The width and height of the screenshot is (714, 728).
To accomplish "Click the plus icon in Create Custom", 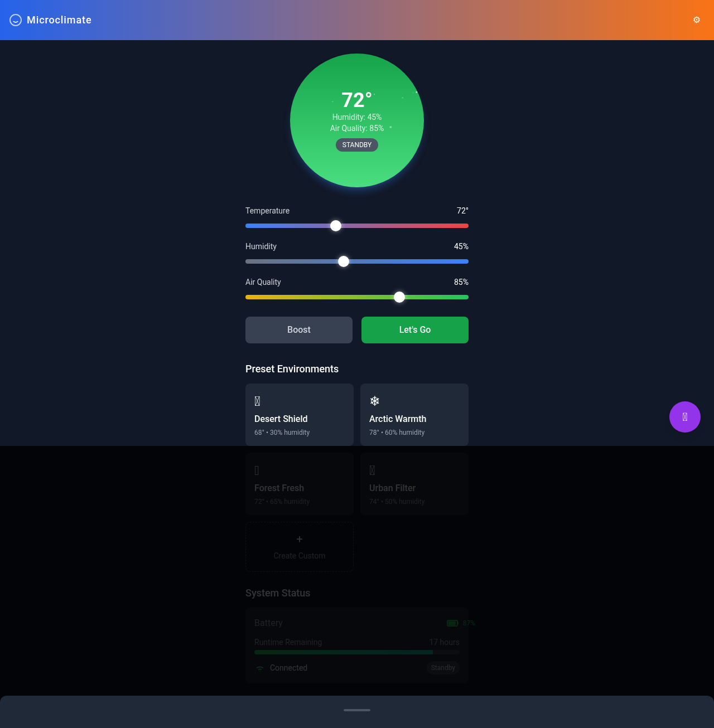I will point(299,539).
